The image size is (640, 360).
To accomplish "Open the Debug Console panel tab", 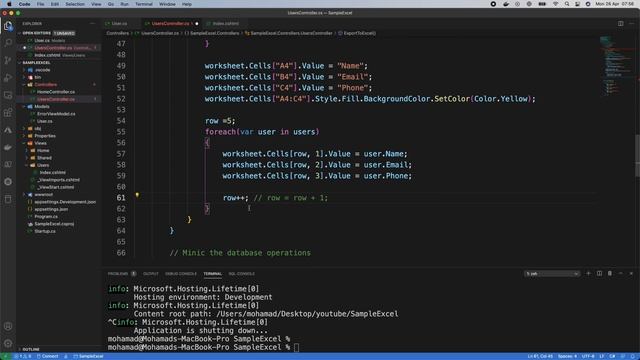I will click(180, 273).
